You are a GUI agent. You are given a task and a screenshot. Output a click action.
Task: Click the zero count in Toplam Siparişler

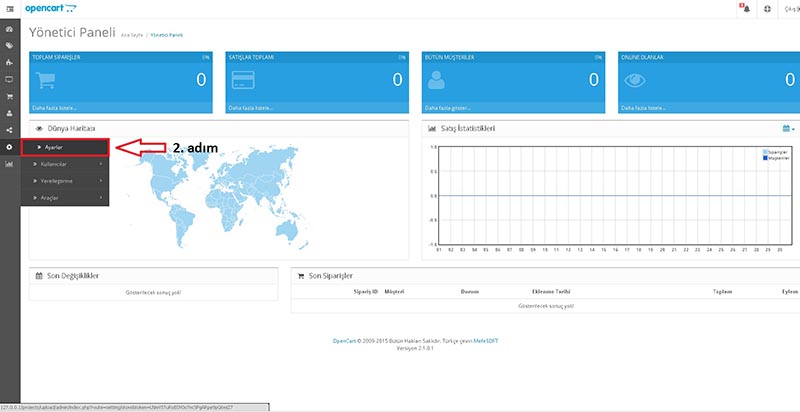pyautogui.click(x=201, y=80)
